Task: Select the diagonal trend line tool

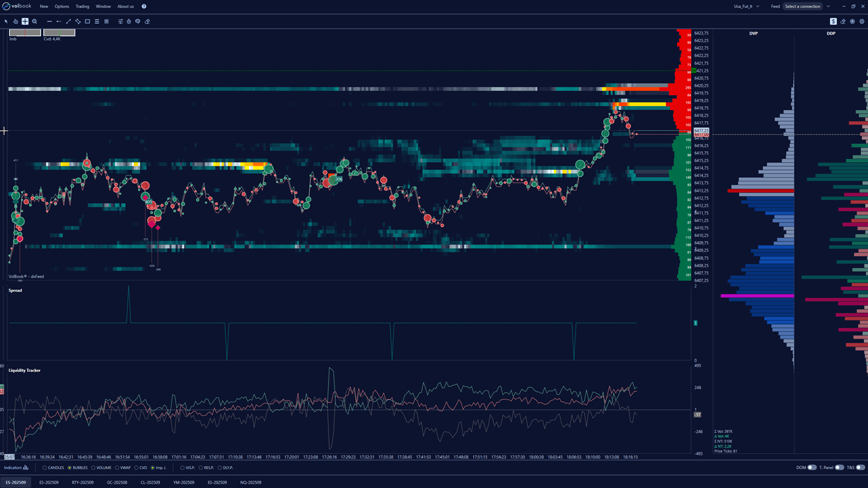Action: coord(68,21)
